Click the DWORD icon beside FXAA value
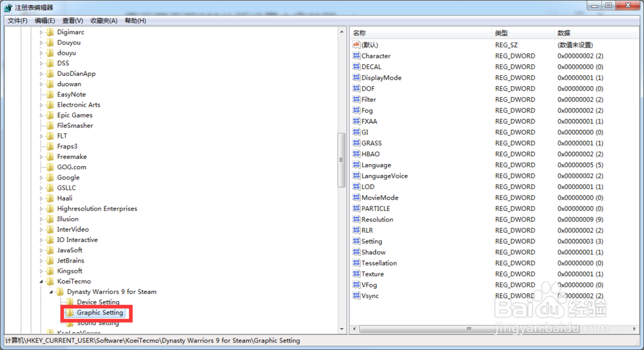The width and height of the screenshot is (644, 350). 356,121
